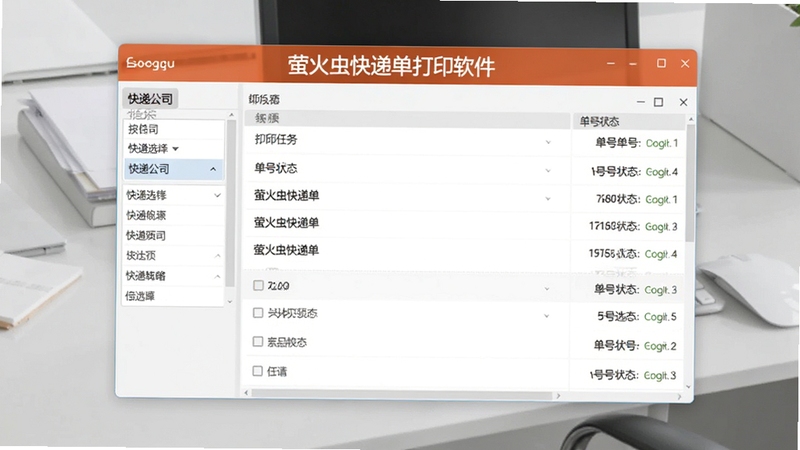800x450 pixels.
Task: Open the 快递选择 dropdown with the black triangle
Action: click(176, 149)
